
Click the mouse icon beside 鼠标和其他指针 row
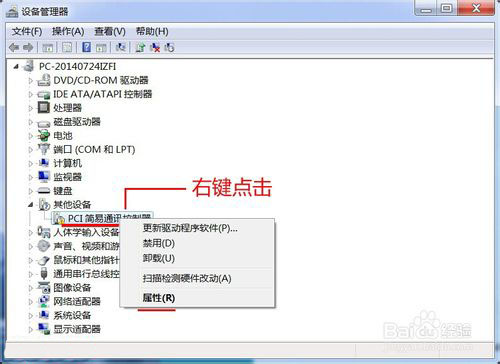(x=44, y=260)
